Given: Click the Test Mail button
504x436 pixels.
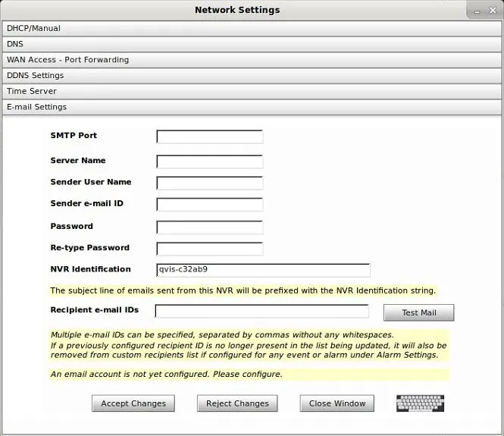Looking at the screenshot, I should (x=419, y=312).
